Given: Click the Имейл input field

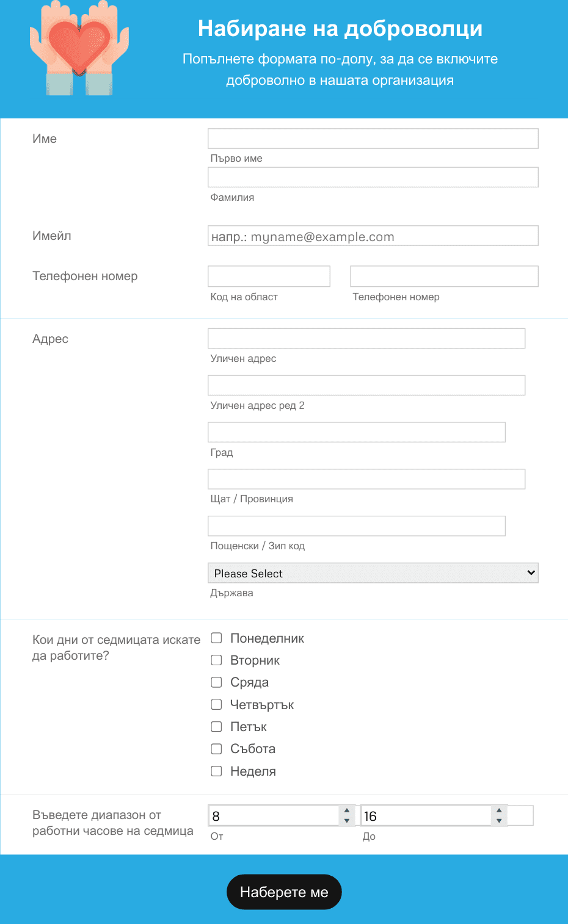Looking at the screenshot, I should [373, 236].
